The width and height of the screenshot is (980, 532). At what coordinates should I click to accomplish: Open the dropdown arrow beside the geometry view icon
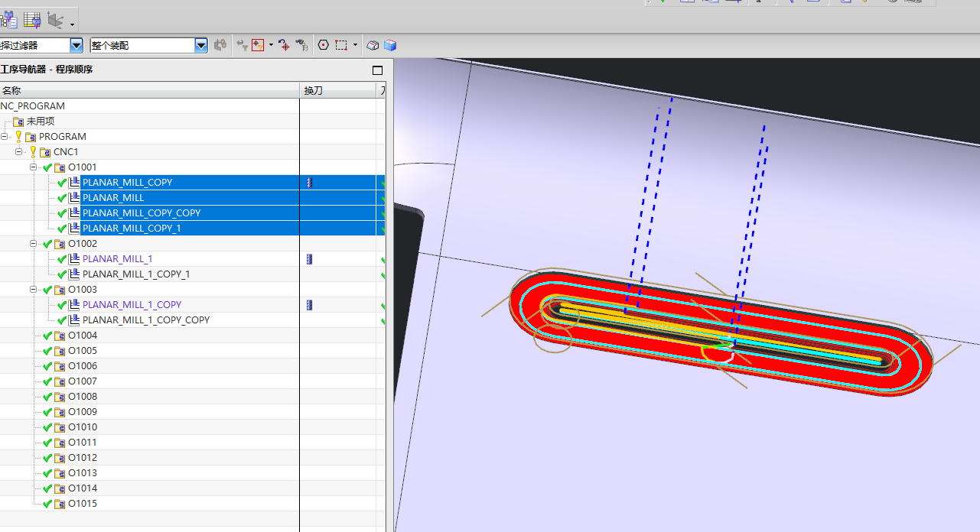pyautogui.click(x=72, y=24)
